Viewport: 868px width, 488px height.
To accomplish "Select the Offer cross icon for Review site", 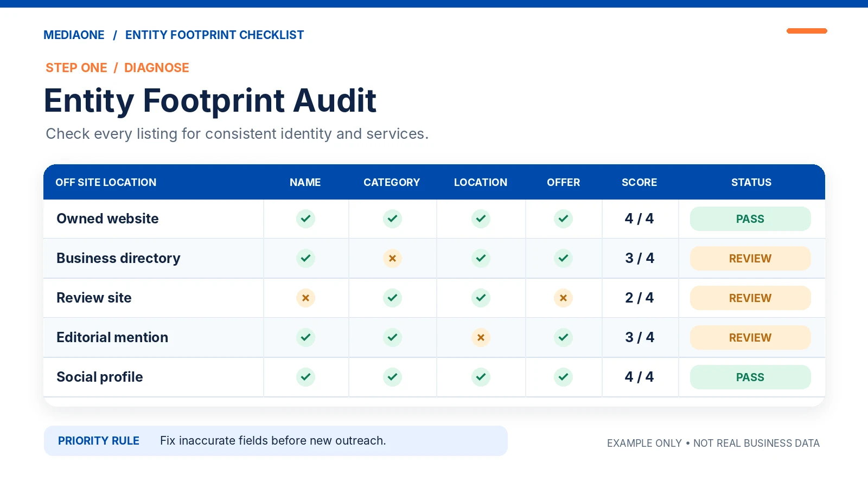I will [x=563, y=298].
